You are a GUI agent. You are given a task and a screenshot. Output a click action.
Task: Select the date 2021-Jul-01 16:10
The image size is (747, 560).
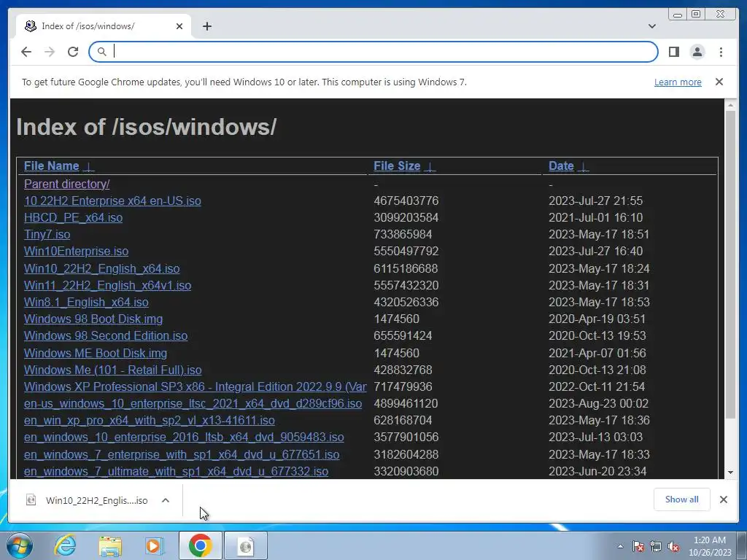(595, 217)
